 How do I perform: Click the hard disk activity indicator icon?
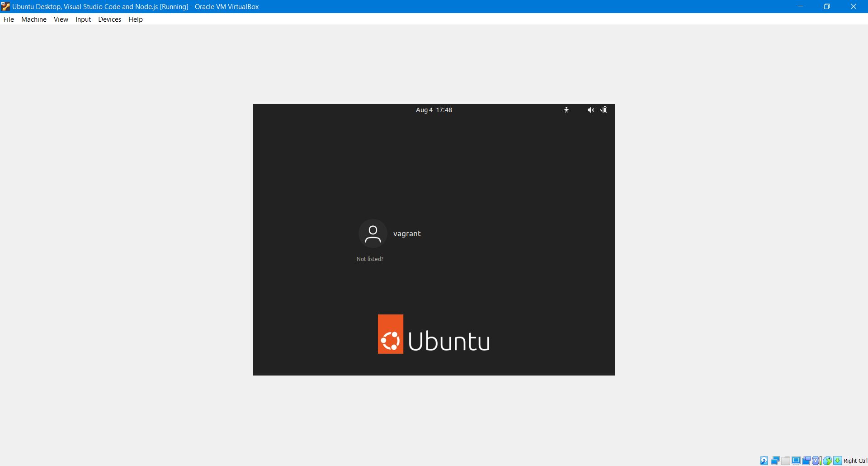[x=764, y=461]
